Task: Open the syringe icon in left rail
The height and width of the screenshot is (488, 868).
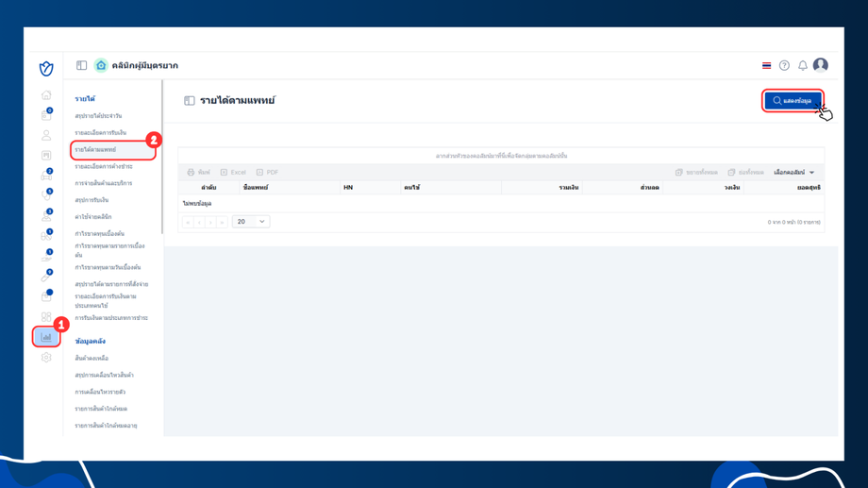Action: pyautogui.click(x=46, y=276)
